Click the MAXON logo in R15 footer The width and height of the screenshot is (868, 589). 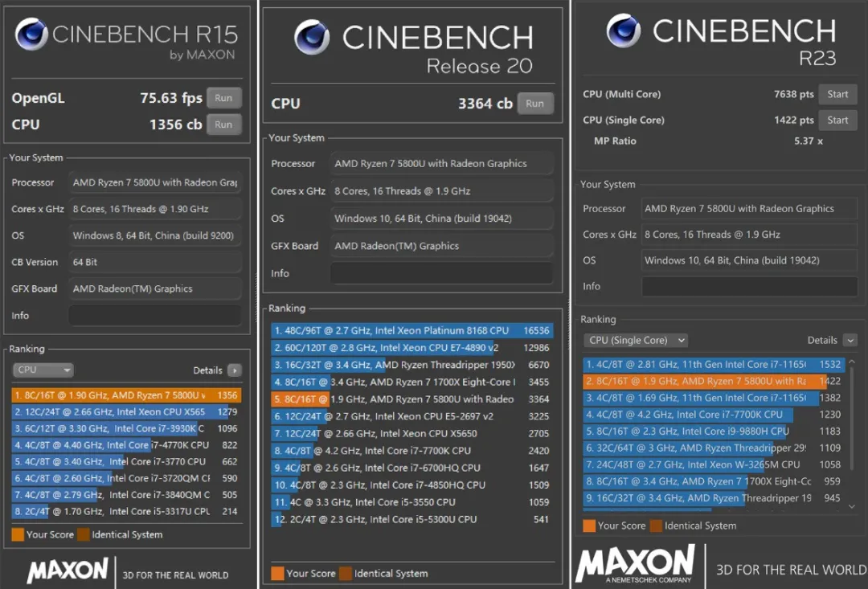coord(68,571)
